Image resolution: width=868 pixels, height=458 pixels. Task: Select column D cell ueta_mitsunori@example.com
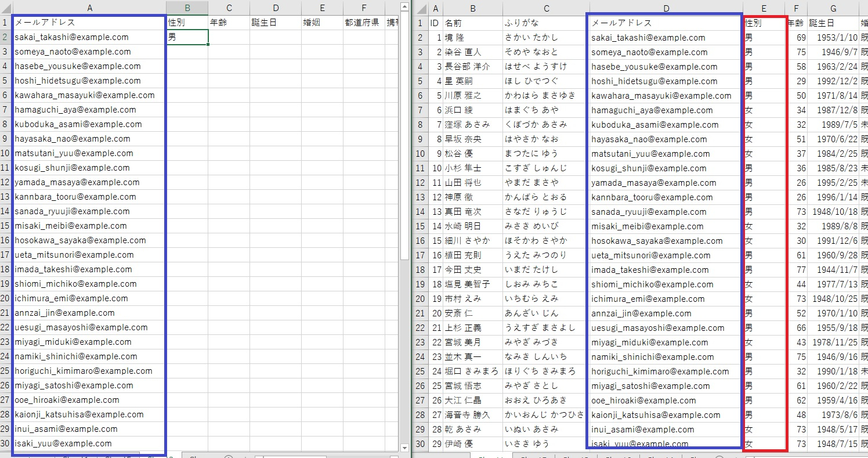pyautogui.click(x=666, y=255)
